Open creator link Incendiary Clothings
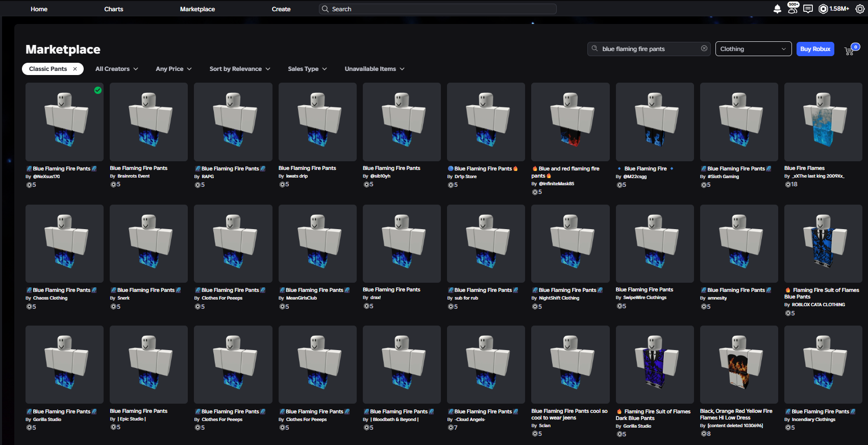This screenshot has width=868, height=445. pos(813,419)
